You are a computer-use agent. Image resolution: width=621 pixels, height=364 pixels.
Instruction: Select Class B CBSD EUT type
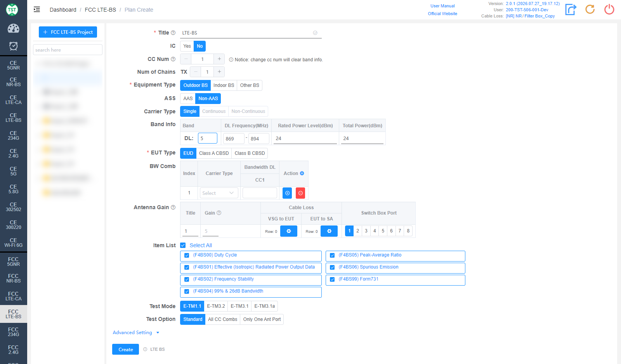coord(250,153)
